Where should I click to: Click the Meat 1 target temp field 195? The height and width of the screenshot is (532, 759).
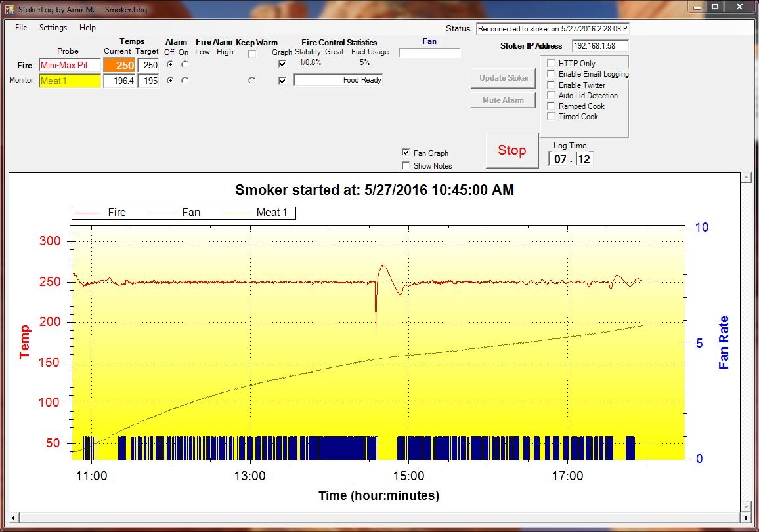pyautogui.click(x=148, y=81)
